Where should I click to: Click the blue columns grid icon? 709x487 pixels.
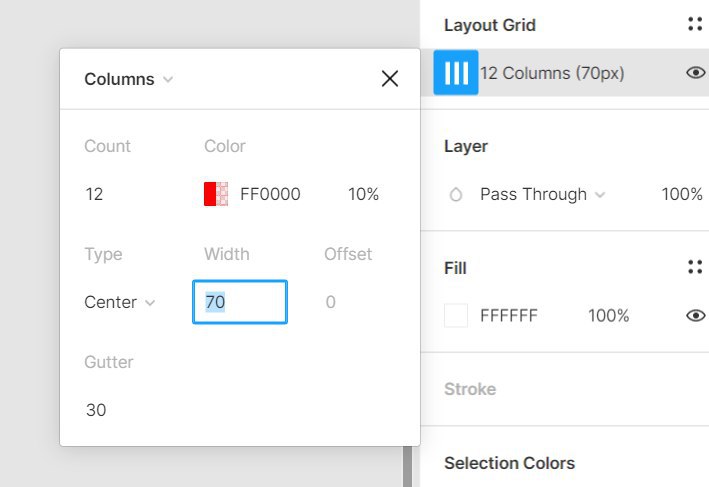[456, 73]
